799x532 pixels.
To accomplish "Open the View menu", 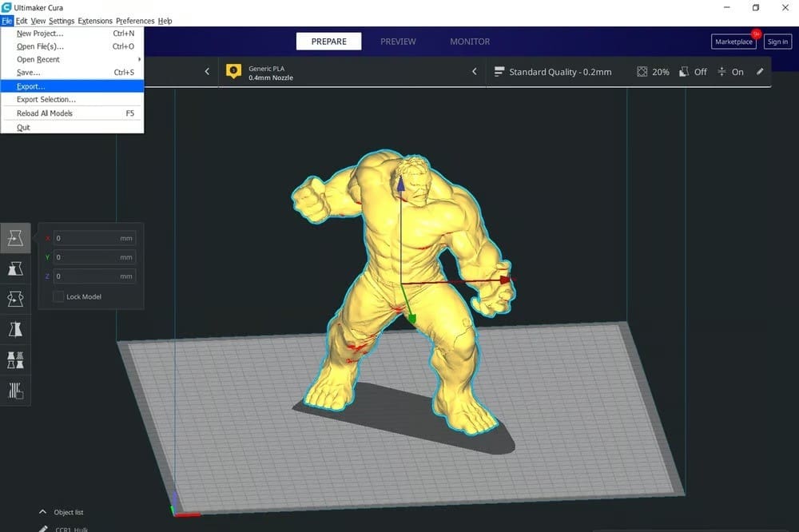I will (x=38, y=21).
